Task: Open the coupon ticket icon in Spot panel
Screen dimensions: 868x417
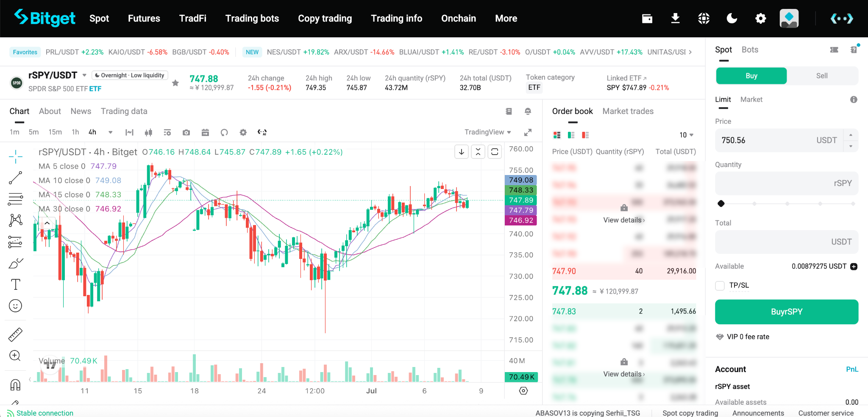Action: pyautogui.click(x=834, y=50)
